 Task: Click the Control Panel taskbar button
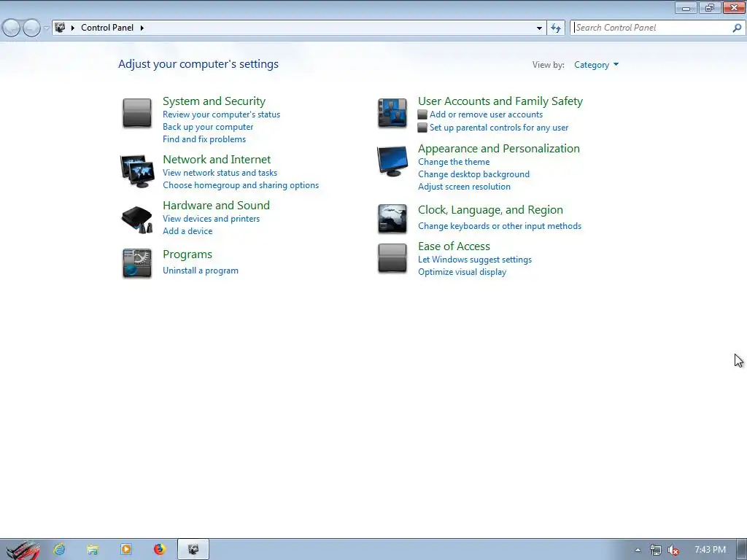(193, 550)
